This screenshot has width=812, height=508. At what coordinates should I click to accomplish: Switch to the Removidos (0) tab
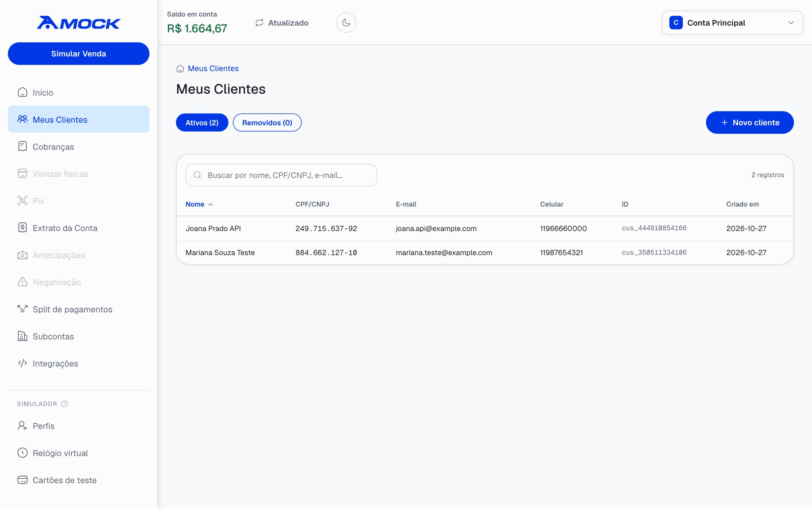[x=267, y=122]
